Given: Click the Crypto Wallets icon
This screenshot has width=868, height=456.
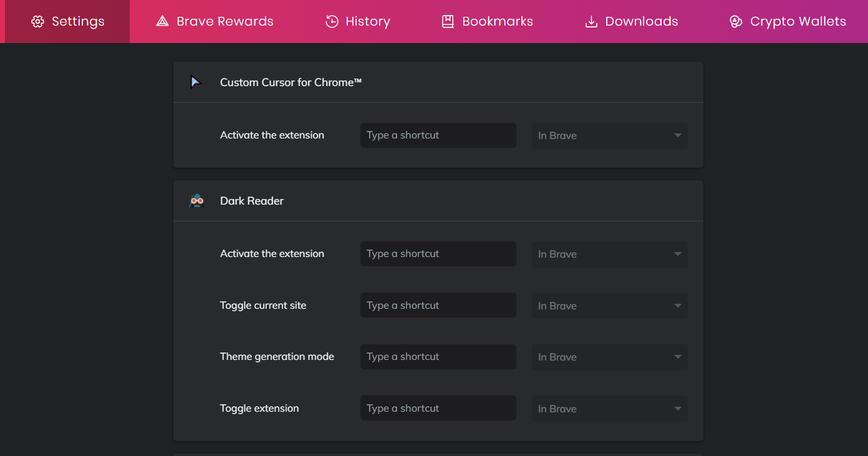Looking at the screenshot, I should (x=736, y=22).
